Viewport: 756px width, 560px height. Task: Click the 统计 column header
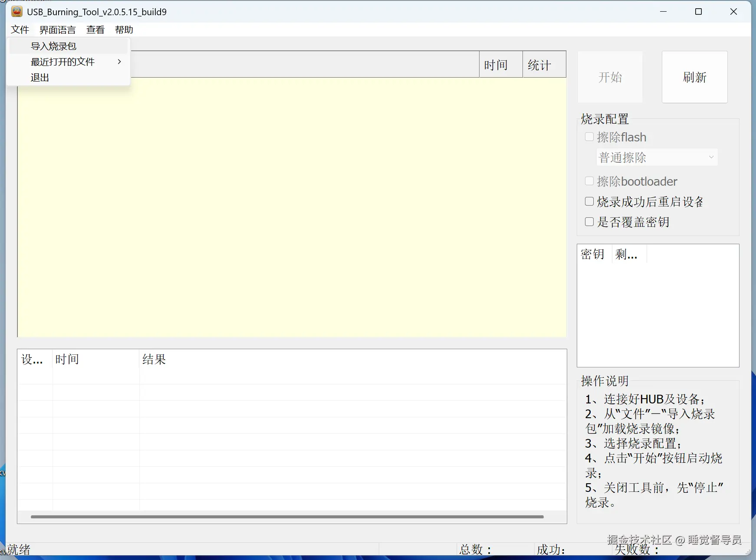pos(544,65)
